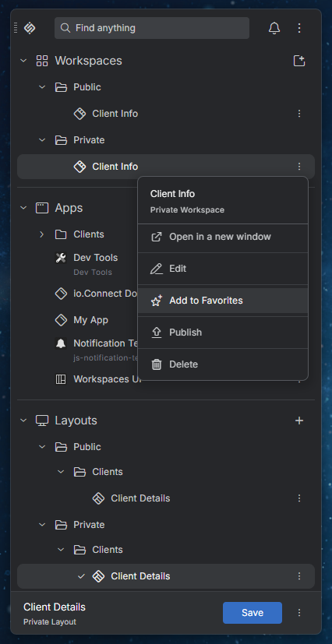Open options for Private Client Details layout row
332x644 pixels.
point(299,576)
